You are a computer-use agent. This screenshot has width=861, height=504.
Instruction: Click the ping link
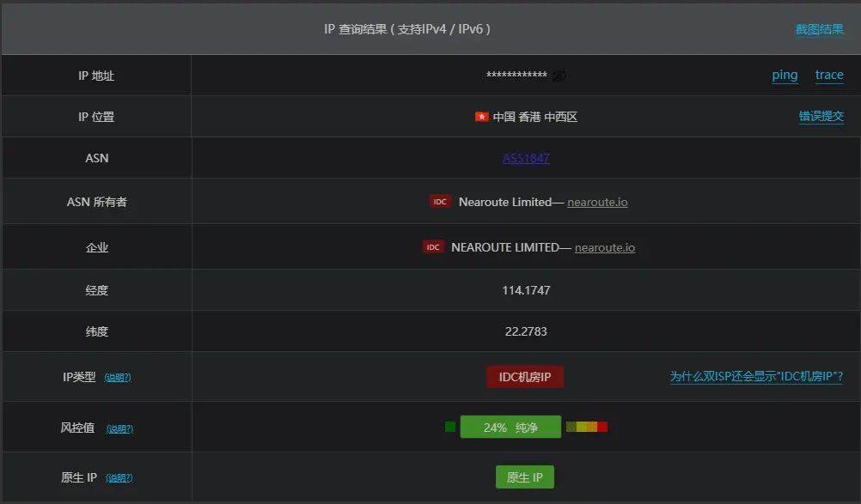tap(785, 75)
